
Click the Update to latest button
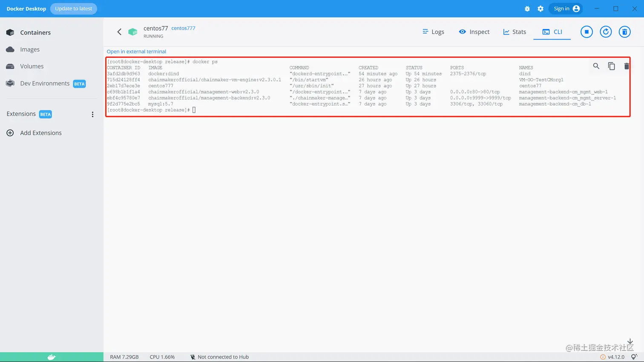[74, 9]
